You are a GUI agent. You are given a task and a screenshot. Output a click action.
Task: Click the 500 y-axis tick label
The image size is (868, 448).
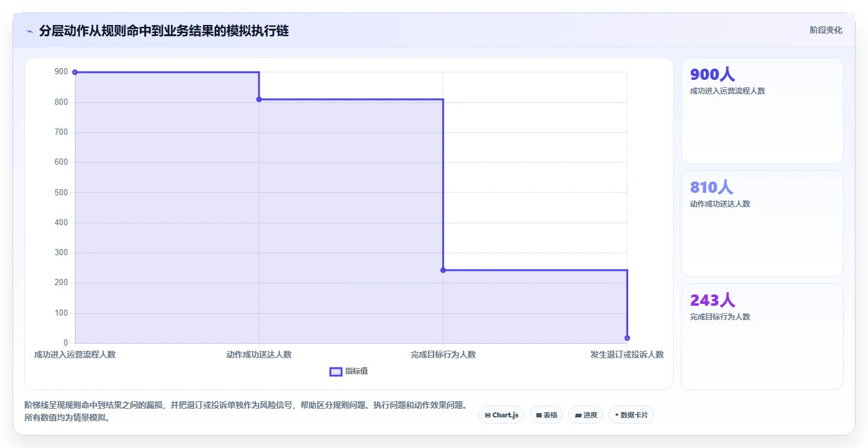61,192
